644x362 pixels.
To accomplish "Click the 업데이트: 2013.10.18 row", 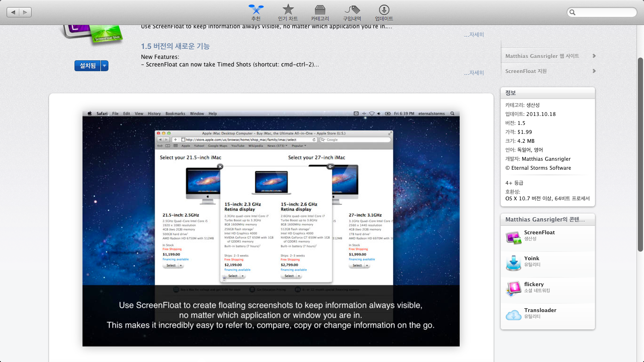I will point(530,114).
